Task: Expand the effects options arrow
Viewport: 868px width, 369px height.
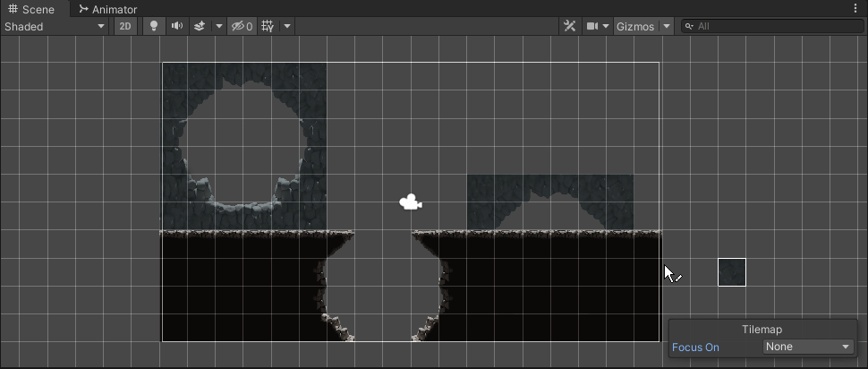Action: click(219, 26)
